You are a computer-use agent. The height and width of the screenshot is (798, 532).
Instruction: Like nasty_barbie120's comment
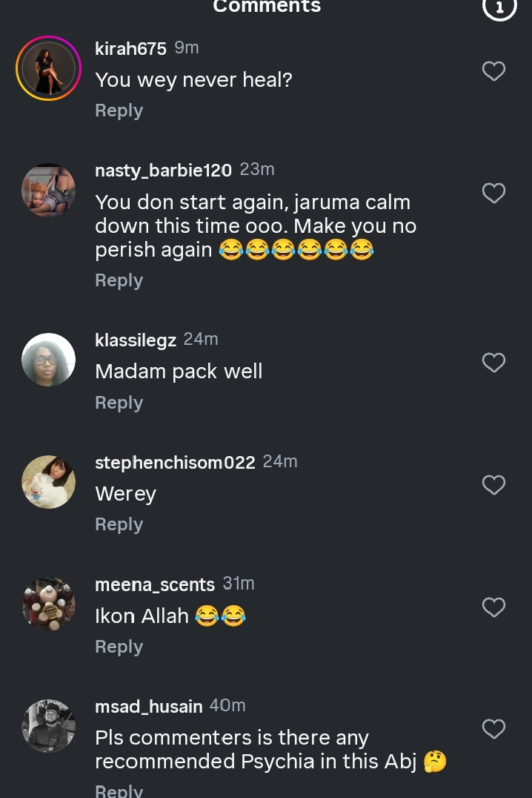493,193
